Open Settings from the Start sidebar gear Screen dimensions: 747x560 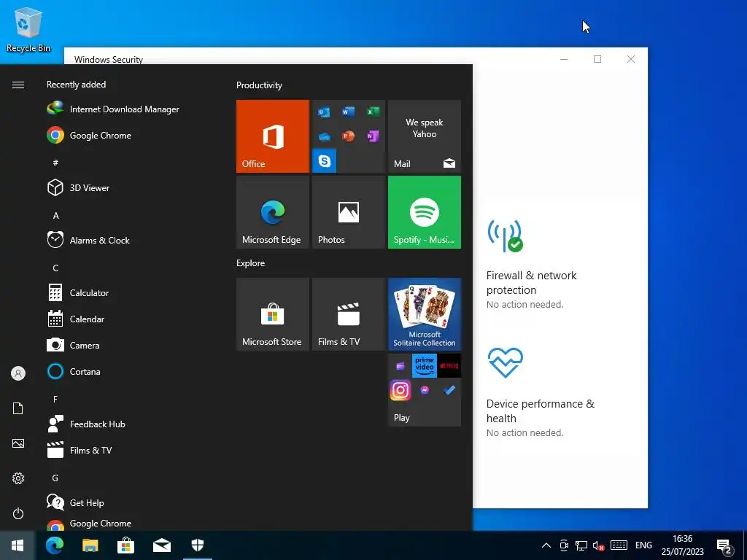coord(18,478)
